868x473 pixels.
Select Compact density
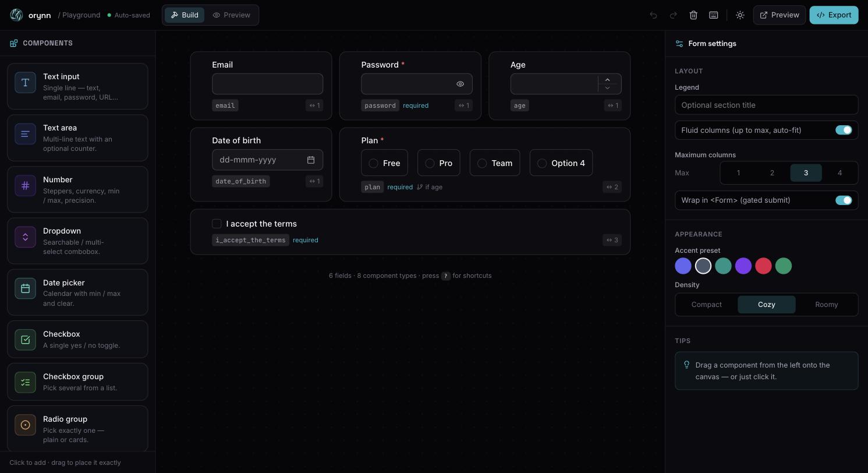(707, 305)
